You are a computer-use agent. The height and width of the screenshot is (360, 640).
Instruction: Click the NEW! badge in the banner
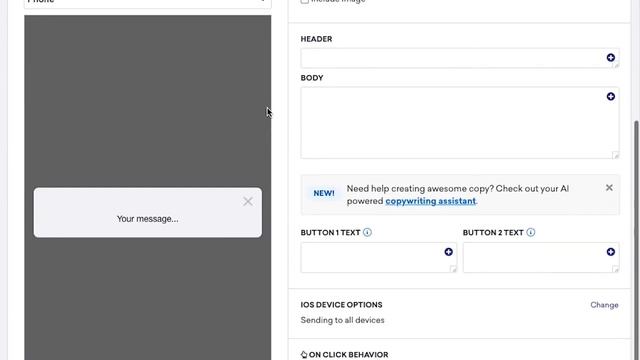point(324,193)
